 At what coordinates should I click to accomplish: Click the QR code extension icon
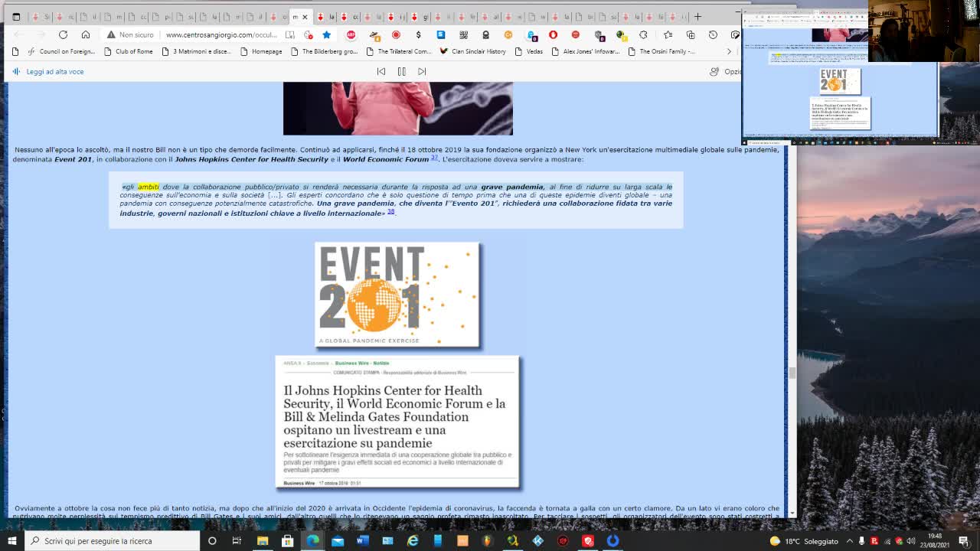pyautogui.click(x=463, y=34)
